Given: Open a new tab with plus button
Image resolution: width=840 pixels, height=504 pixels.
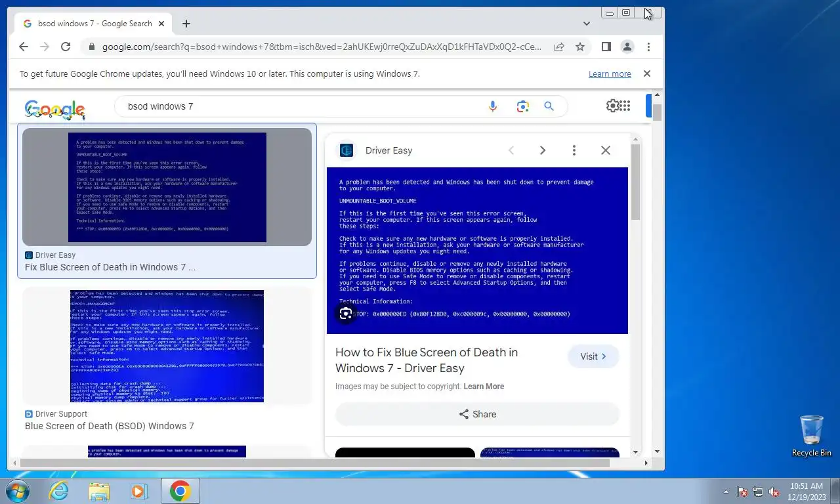Looking at the screenshot, I should coord(186,24).
